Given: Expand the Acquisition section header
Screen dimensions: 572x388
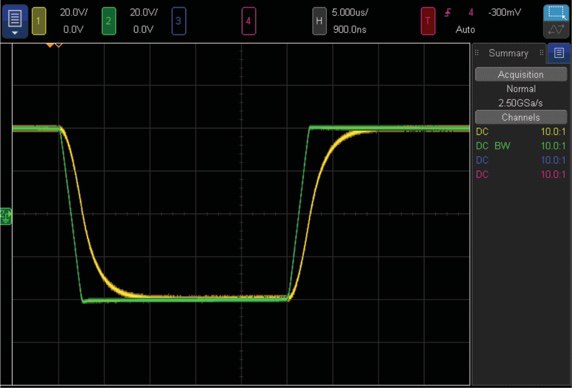Looking at the screenshot, I should tap(521, 74).
